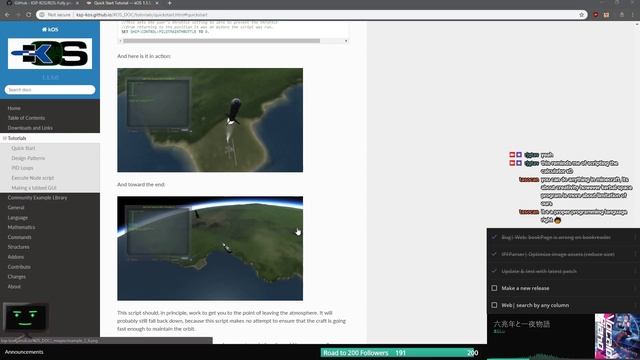Screen dimensions: 640x360
Task: Click the Search docs field
Action: [x=50, y=89]
